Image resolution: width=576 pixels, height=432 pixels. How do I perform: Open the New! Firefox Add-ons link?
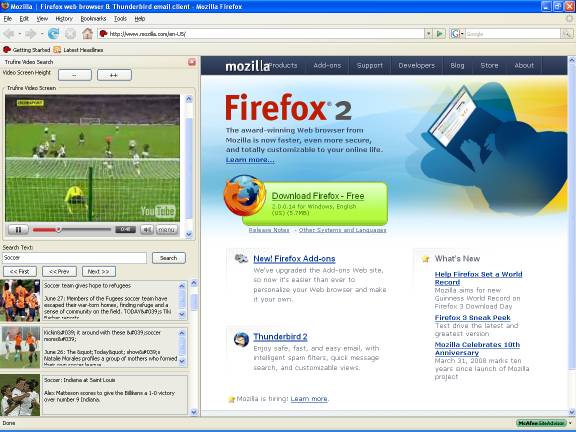[294, 259]
